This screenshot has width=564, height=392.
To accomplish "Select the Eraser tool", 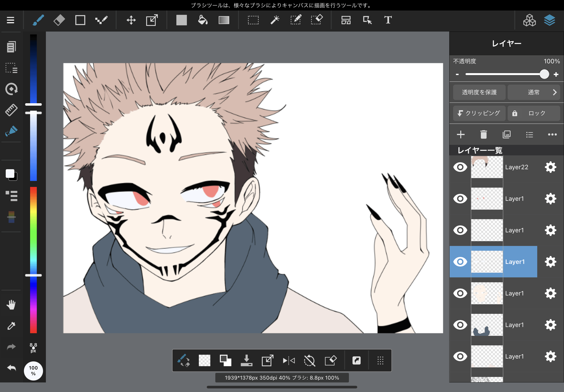I will (59, 20).
